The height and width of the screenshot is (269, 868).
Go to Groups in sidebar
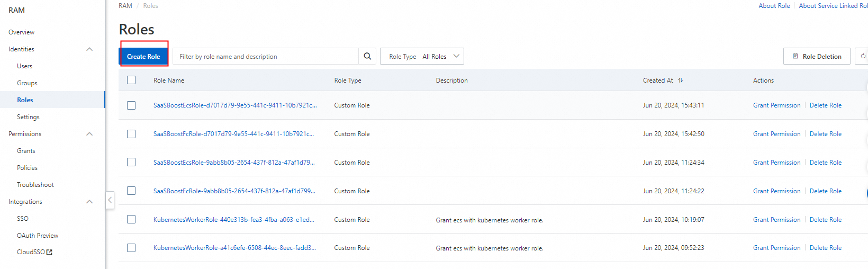click(27, 83)
